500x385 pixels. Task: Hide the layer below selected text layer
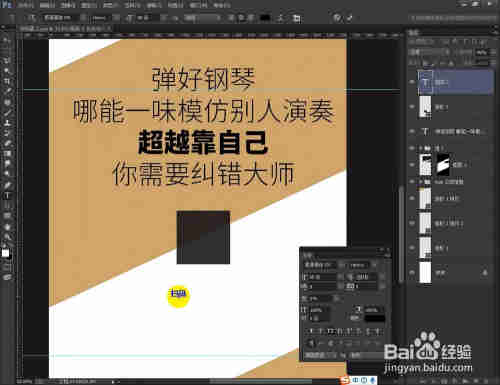click(x=412, y=107)
